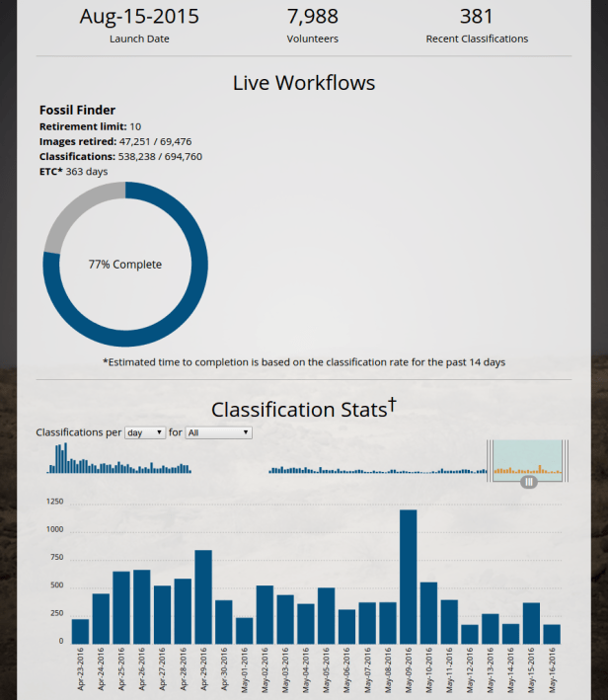Click the 381 Recent Classifications count
The height and width of the screenshot is (700, 608).
pyautogui.click(x=477, y=17)
